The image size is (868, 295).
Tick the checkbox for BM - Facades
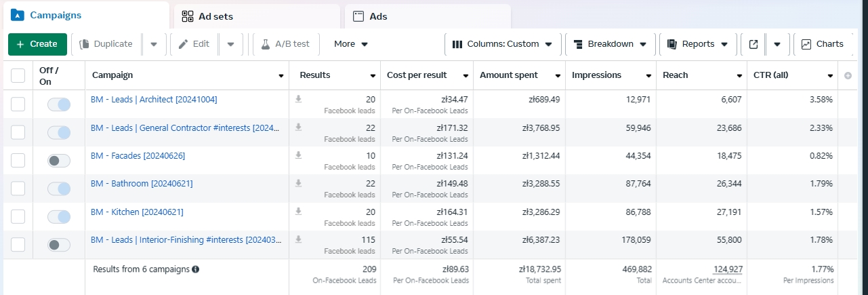[18, 160]
